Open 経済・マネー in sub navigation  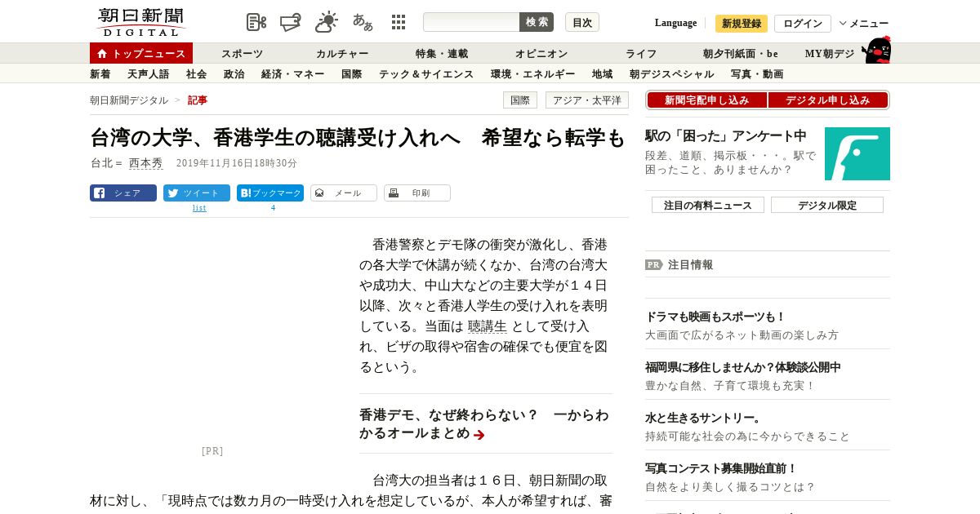[293, 74]
